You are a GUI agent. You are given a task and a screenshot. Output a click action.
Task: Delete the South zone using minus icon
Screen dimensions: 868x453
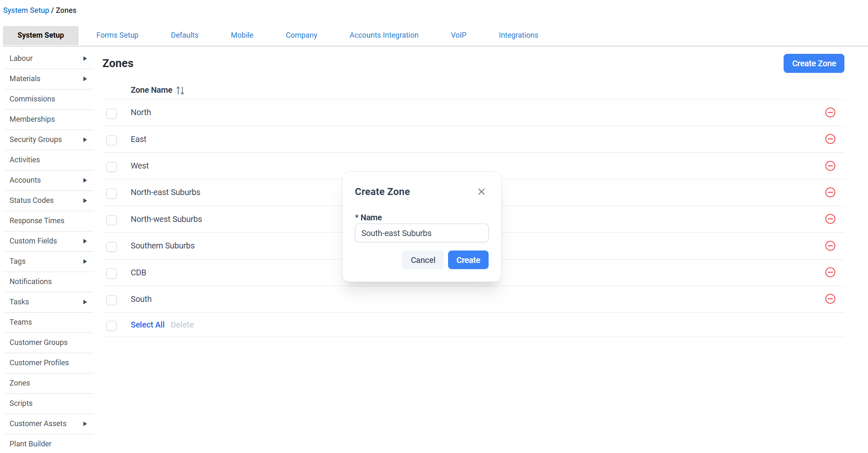[830, 299]
